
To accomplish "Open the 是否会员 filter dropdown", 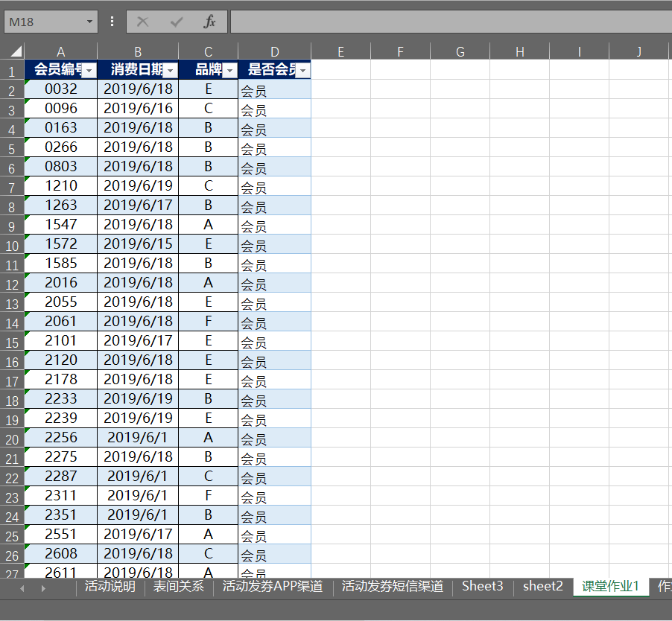I will (303, 70).
